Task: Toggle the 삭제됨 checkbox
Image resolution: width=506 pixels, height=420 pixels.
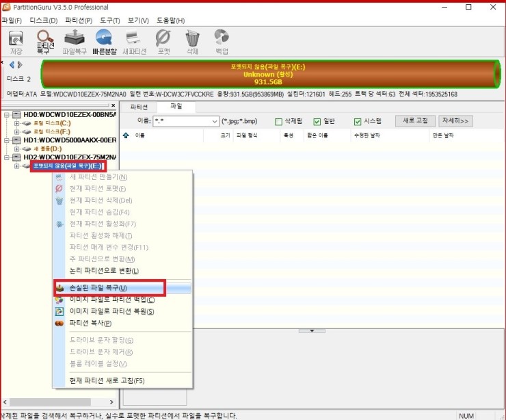Action: pyautogui.click(x=278, y=121)
